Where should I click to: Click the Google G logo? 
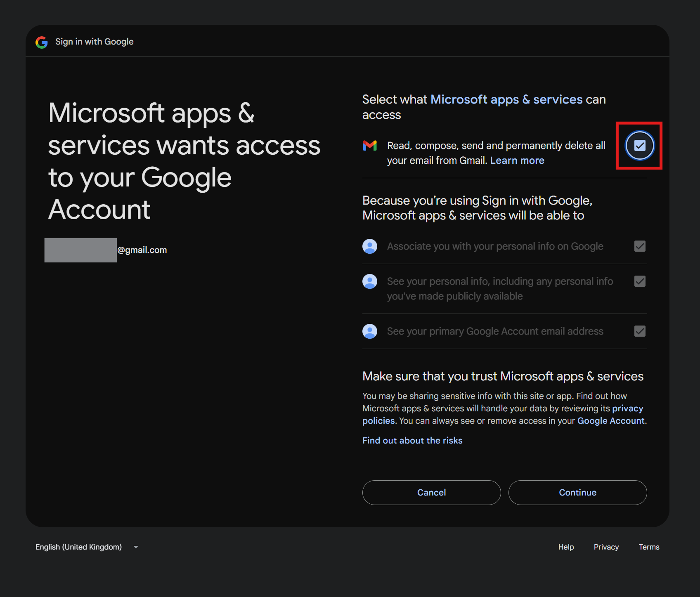click(x=42, y=42)
